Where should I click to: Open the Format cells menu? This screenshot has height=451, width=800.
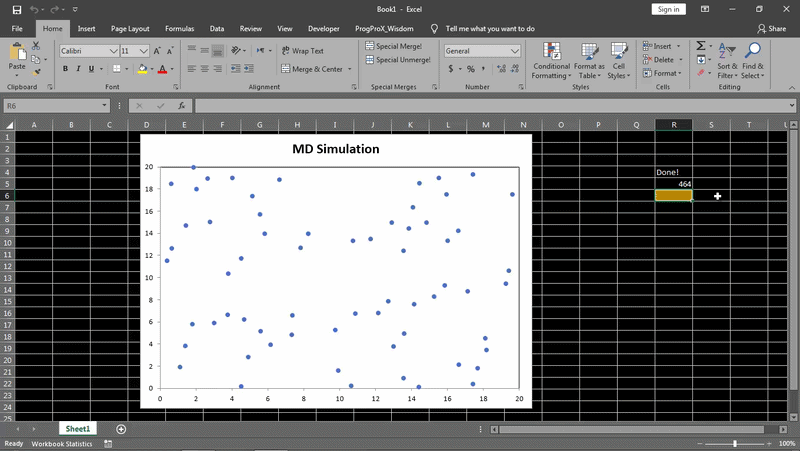pos(662,73)
